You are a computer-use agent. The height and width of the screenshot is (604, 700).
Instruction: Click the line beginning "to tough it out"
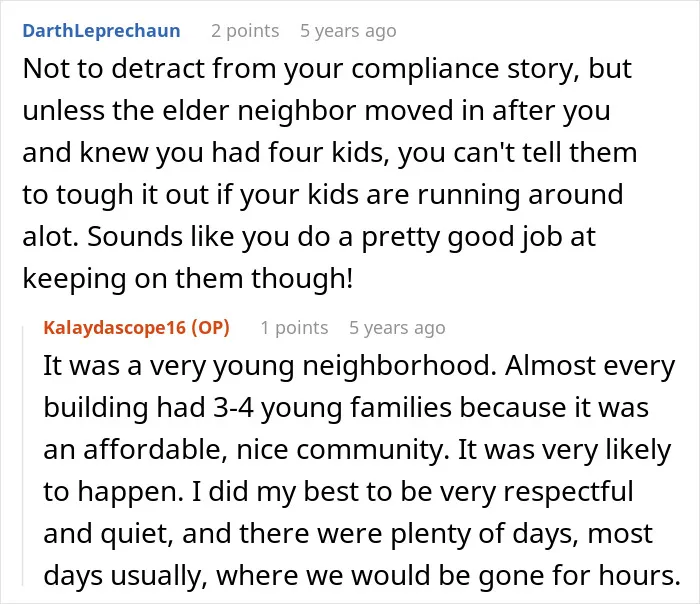coord(323,195)
